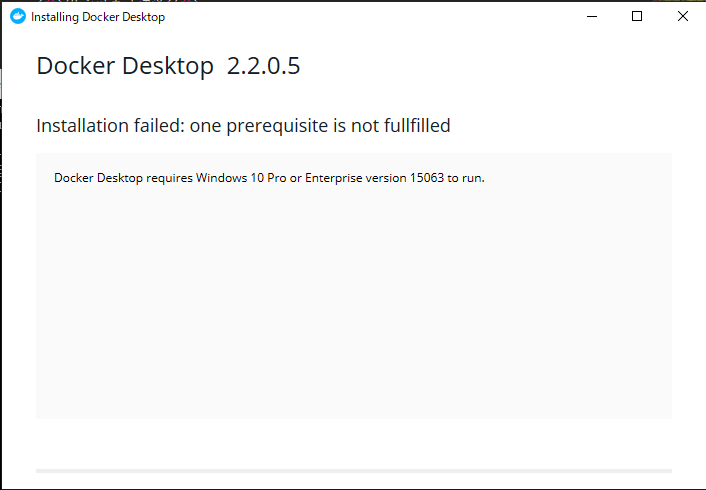Image resolution: width=706 pixels, height=490 pixels.
Task: Select the 2.2.0.5 version number
Action: point(263,66)
